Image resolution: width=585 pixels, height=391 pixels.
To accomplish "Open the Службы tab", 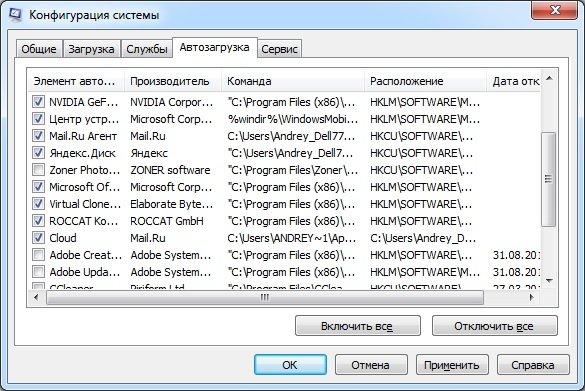I will tap(147, 49).
